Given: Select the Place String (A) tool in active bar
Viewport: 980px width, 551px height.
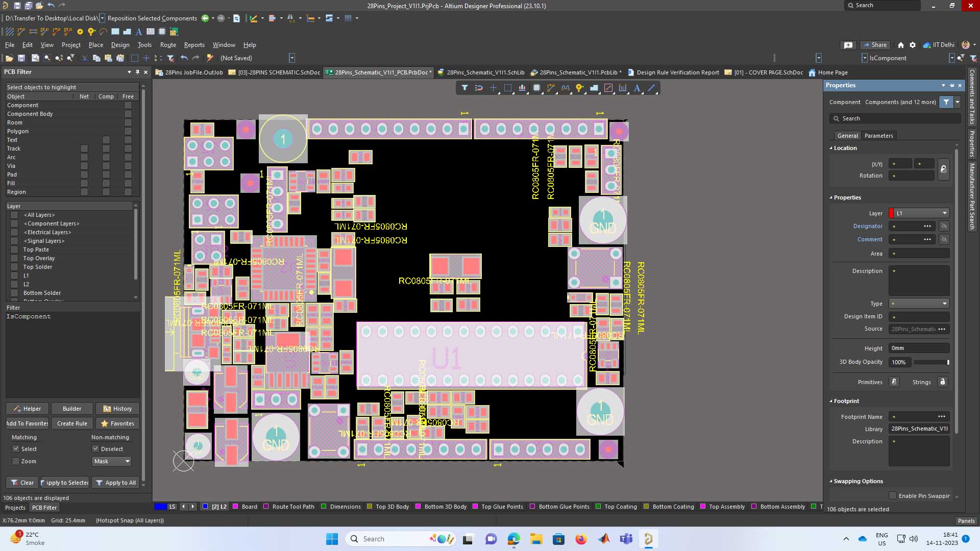Looking at the screenshot, I should tap(637, 88).
